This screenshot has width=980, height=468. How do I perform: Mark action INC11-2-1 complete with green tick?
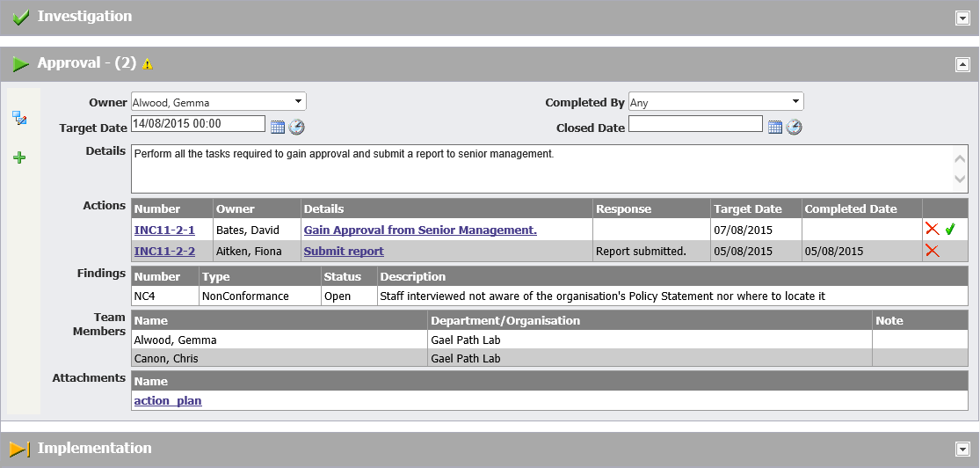click(x=950, y=230)
